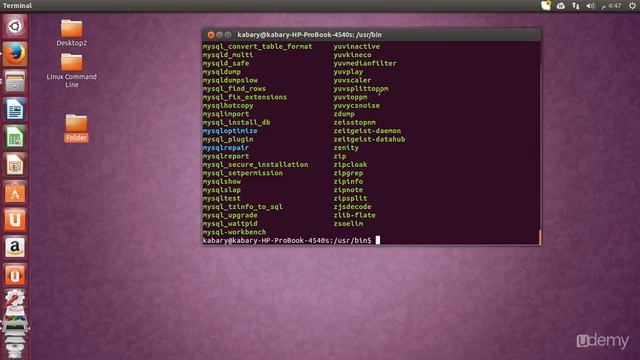640x360 pixels.
Task: Click 'mysqlshow' in the listing
Action: click(222, 181)
